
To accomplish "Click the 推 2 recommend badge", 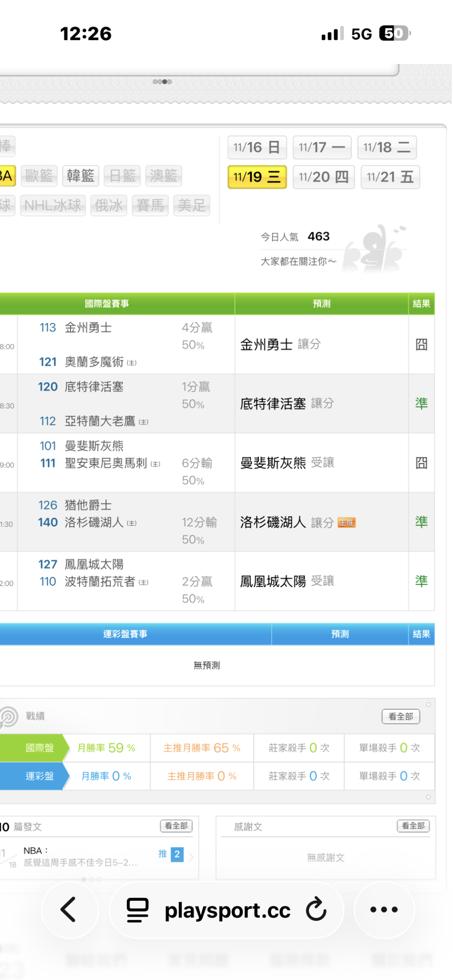I will click(171, 854).
